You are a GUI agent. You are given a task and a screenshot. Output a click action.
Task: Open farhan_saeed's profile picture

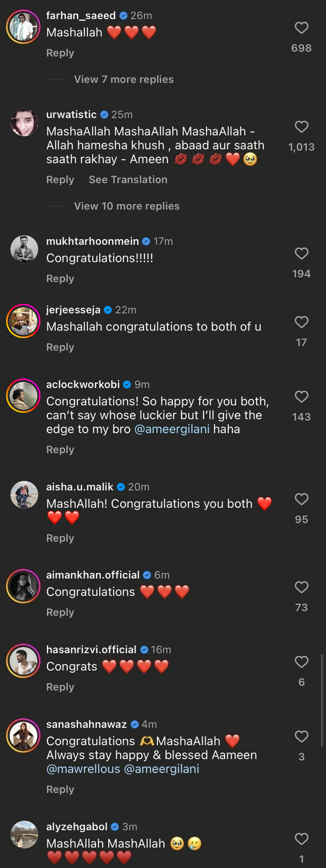click(x=23, y=27)
